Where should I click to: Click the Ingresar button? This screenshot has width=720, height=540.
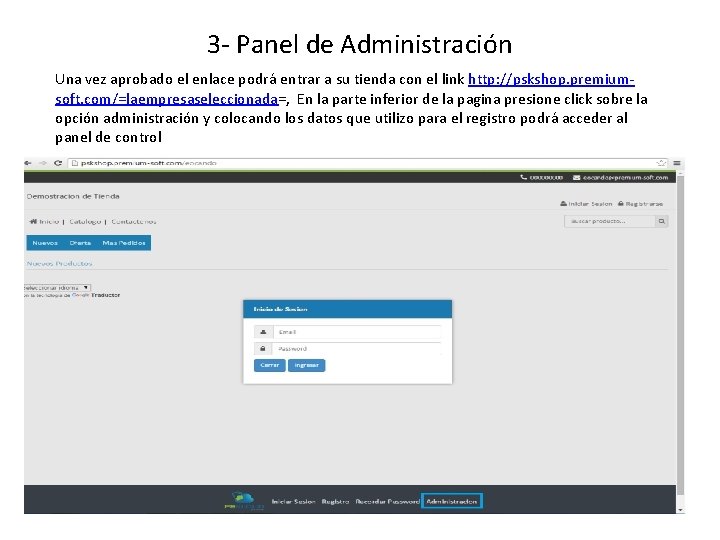[306, 365]
